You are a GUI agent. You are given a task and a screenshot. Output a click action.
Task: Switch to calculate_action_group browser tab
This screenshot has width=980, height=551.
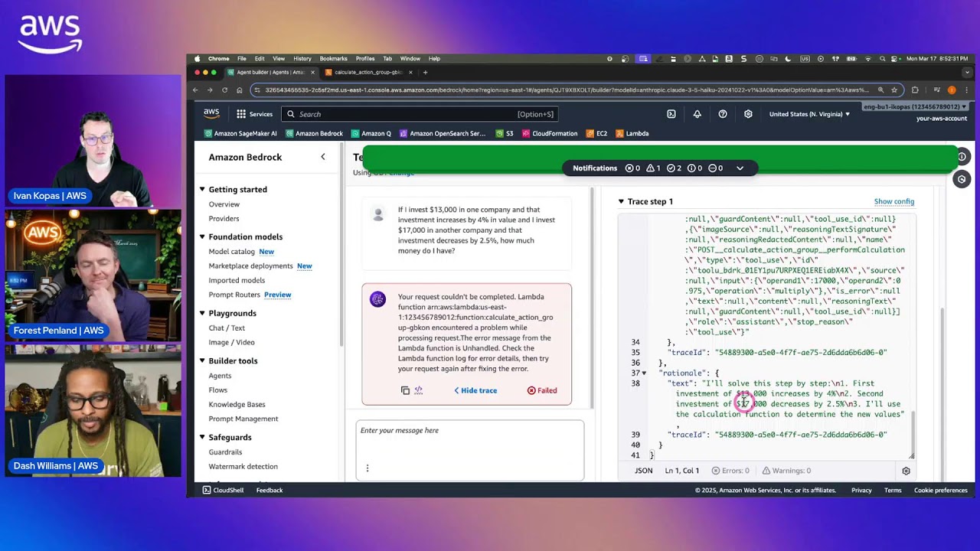[370, 73]
